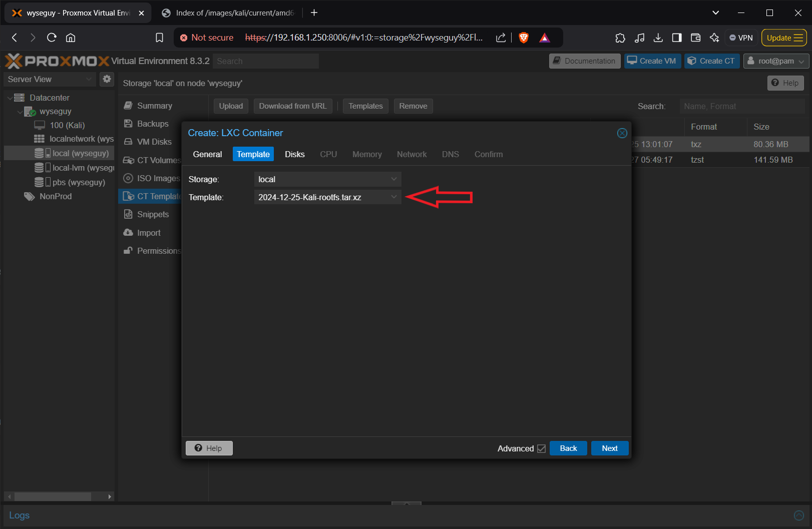Screen dimensions: 812x529
Task: Click the top-right Help button
Action: (785, 83)
